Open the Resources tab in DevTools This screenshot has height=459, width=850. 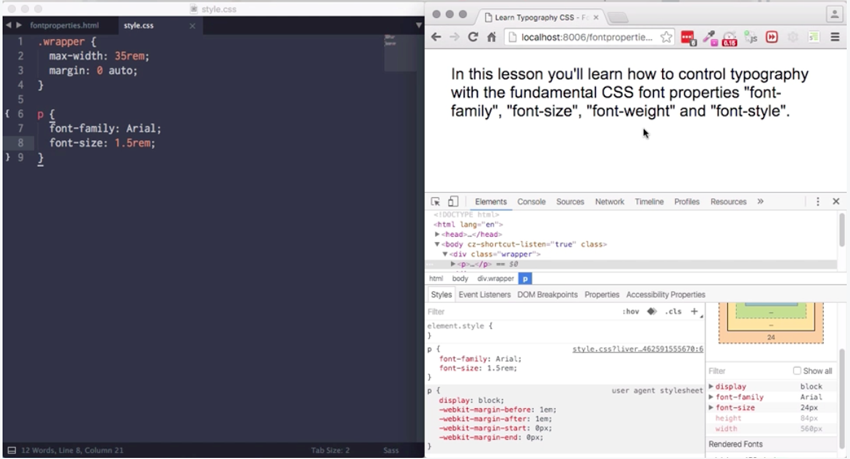[x=729, y=202]
